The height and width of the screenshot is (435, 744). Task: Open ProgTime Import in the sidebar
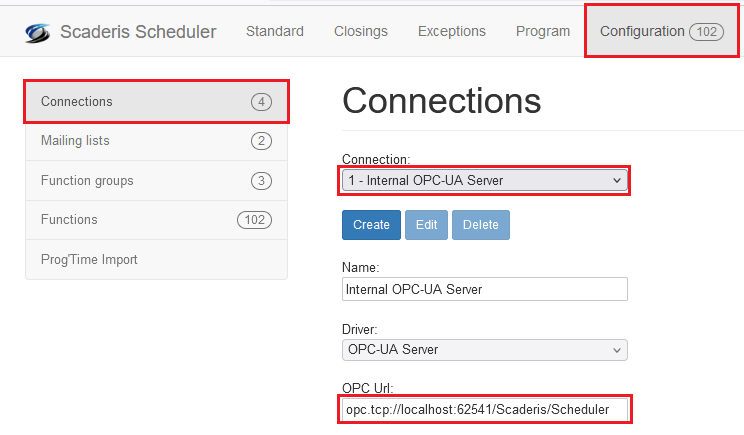(x=156, y=260)
